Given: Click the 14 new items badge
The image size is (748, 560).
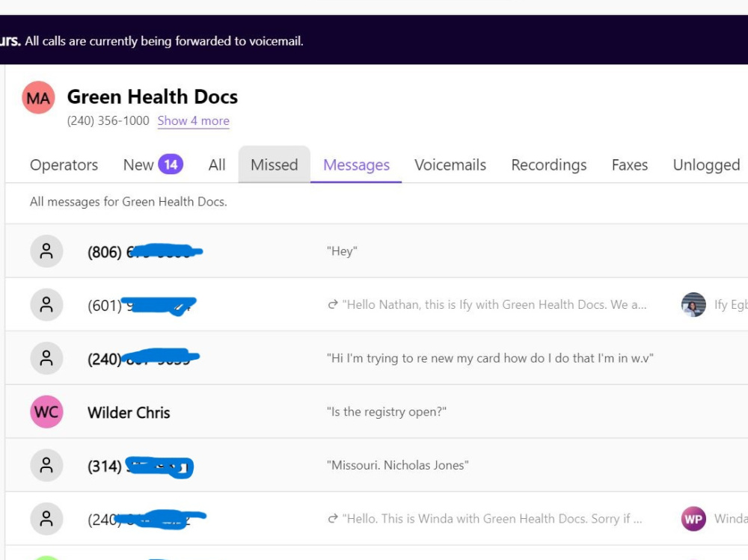Looking at the screenshot, I should tap(171, 164).
